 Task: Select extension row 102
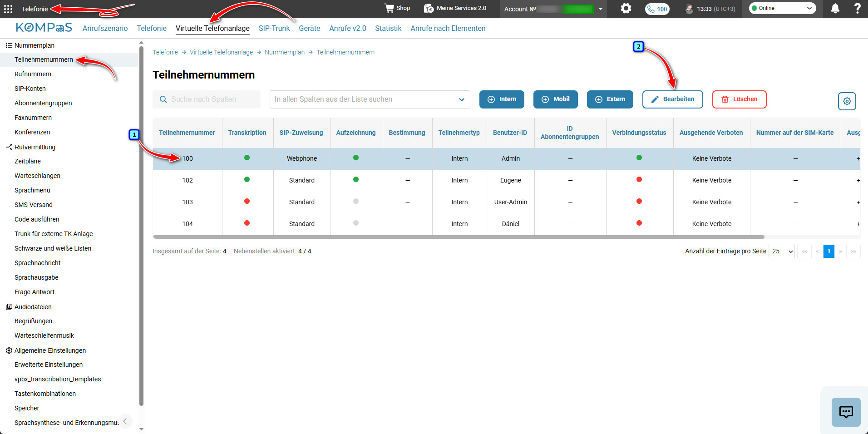pos(506,180)
